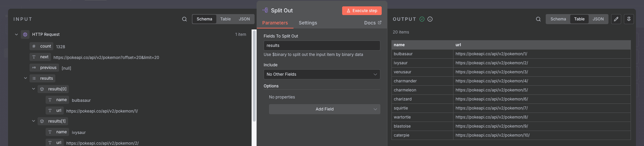The image size is (644, 146).
Task: Click the input panel search icon
Action: (x=184, y=19)
